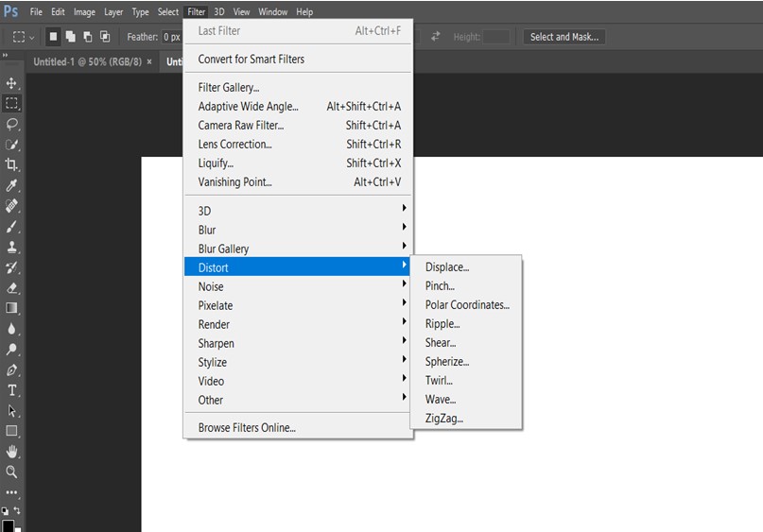763x532 pixels.
Task: Select the History Brush tool
Action: coord(11,267)
